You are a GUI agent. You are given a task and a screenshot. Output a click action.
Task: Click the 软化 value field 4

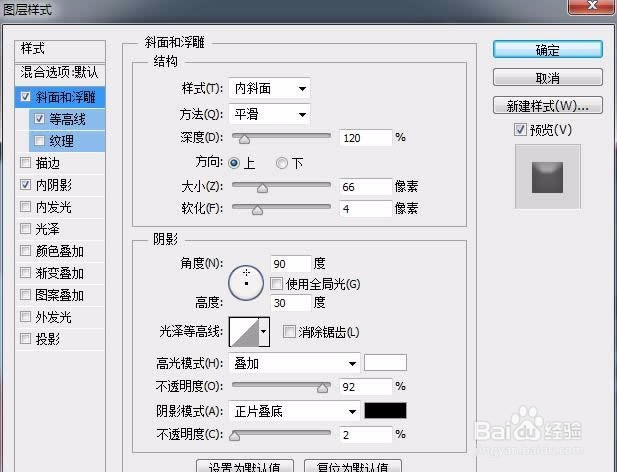pos(366,208)
